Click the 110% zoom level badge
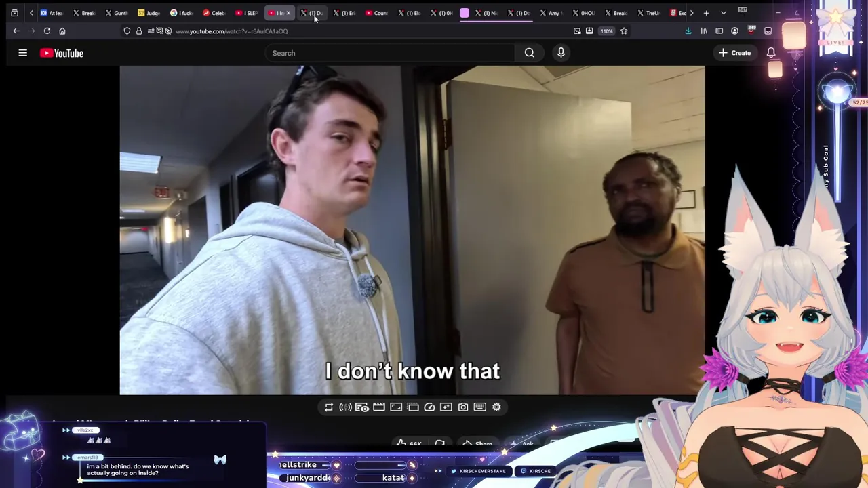The image size is (868, 488). pyautogui.click(x=606, y=31)
